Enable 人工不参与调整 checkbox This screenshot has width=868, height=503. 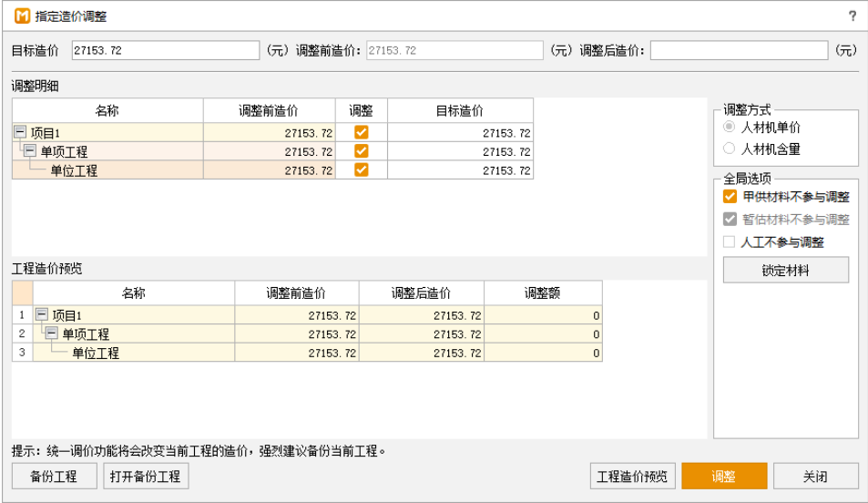coord(730,242)
